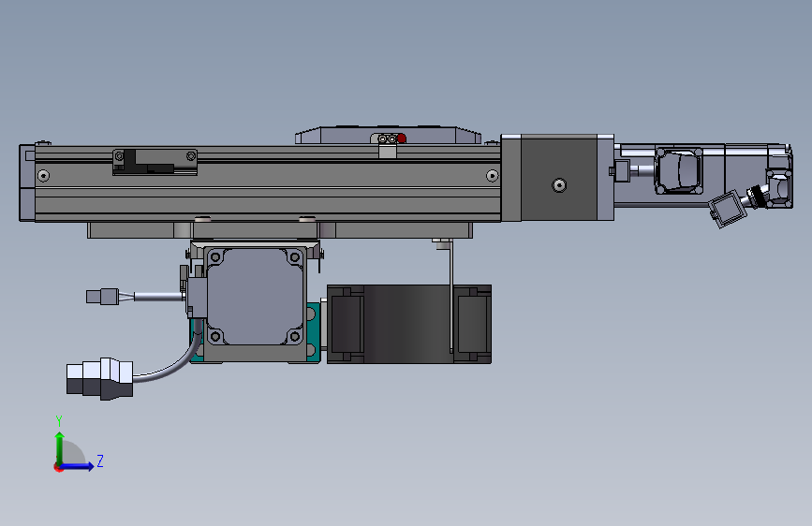
Task: Pick the dark gray coupling housing block
Action: (559, 178)
